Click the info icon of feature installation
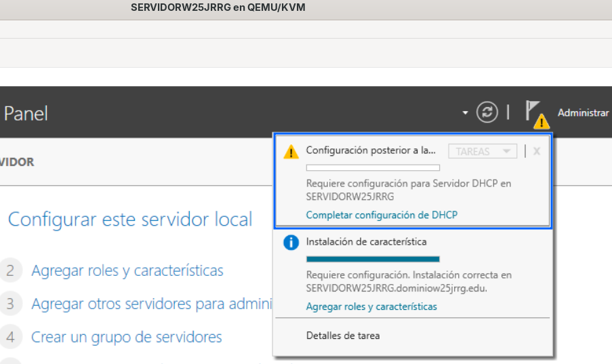Viewport: 612px width, 364px height. tap(291, 243)
